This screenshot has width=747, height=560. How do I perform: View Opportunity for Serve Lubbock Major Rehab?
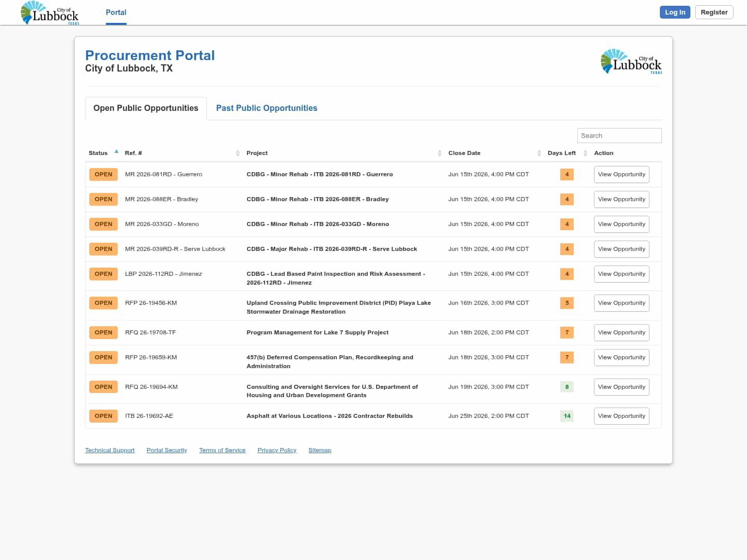[x=621, y=249]
